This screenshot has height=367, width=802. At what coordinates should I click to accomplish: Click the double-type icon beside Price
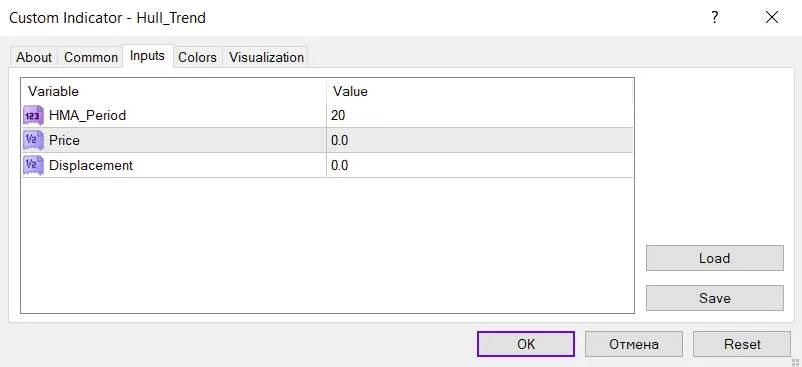pos(34,140)
